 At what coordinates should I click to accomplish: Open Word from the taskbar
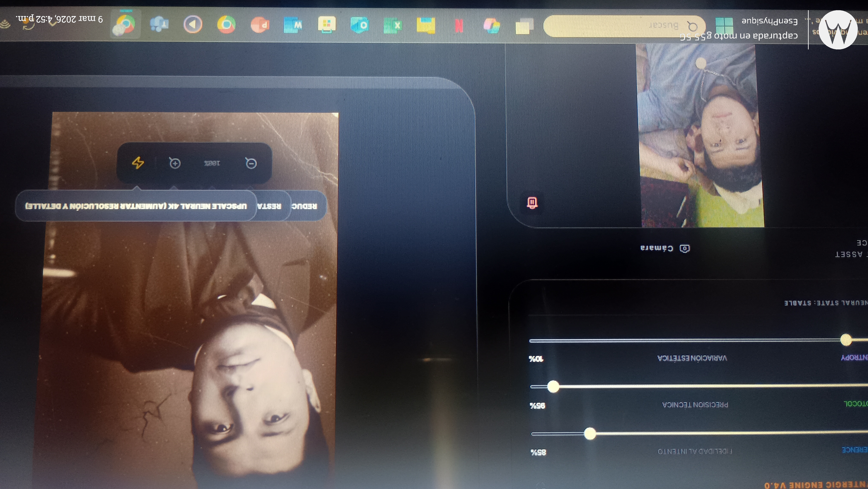pyautogui.click(x=293, y=25)
